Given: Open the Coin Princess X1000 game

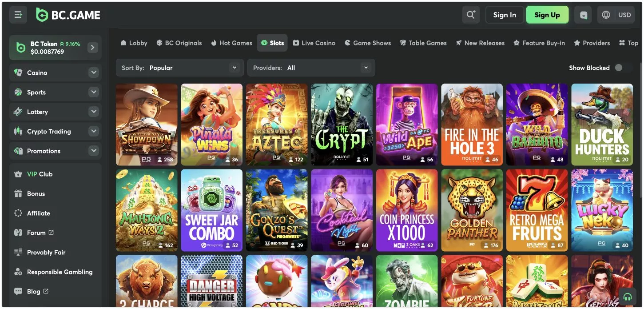Looking at the screenshot, I should (x=407, y=210).
